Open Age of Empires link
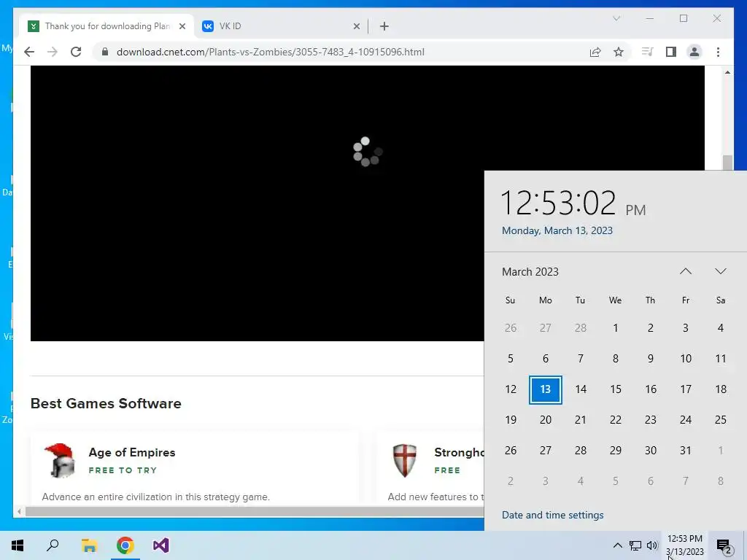The height and width of the screenshot is (560, 747). point(132,452)
